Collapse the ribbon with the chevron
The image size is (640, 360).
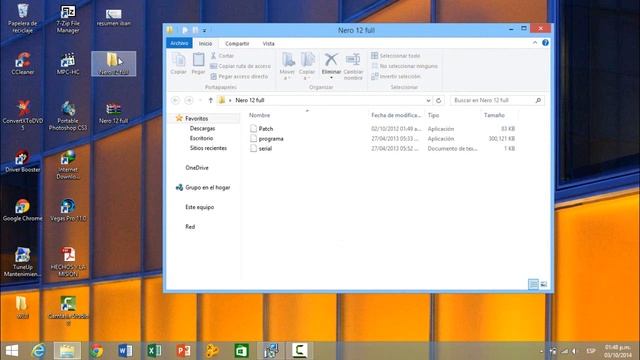(x=535, y=43)
